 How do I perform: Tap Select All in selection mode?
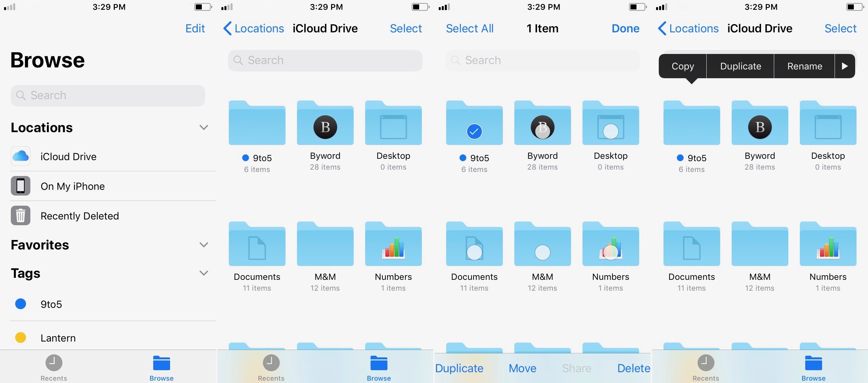[469, 28]
